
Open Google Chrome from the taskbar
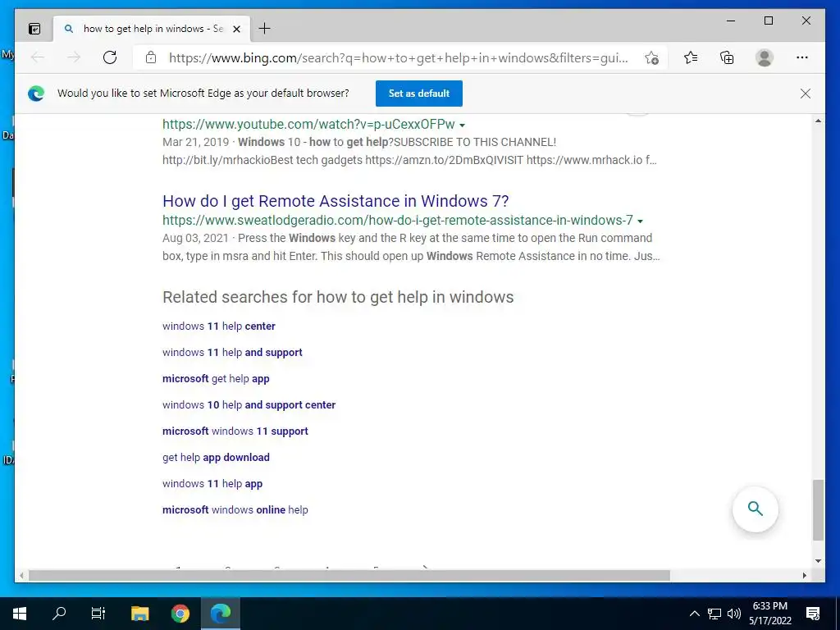pos(180,613)
